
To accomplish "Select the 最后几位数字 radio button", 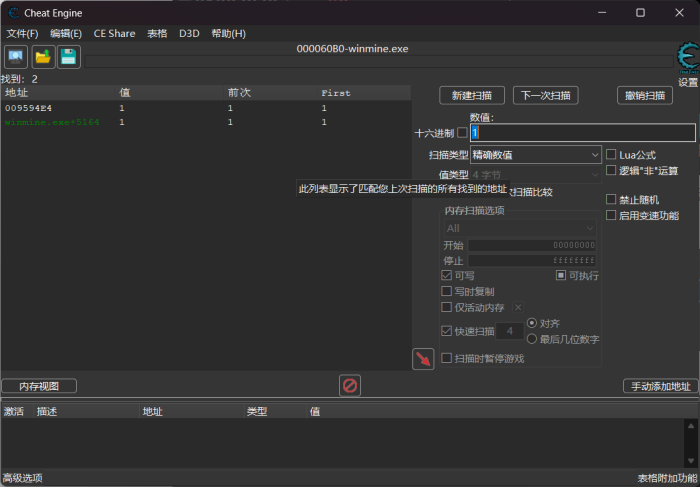I will [x=532, y=339].
